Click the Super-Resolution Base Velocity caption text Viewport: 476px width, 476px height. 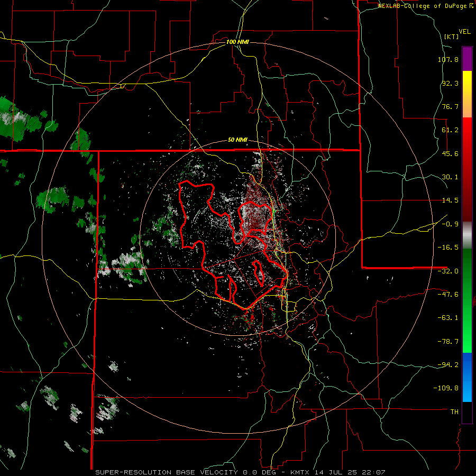click(240, 472)
